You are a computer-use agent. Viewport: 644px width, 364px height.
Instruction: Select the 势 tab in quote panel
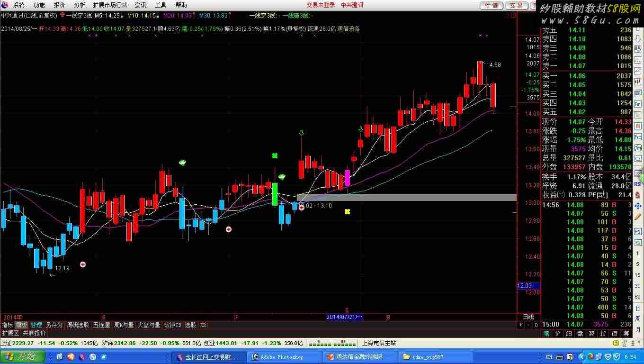(591, 333)
